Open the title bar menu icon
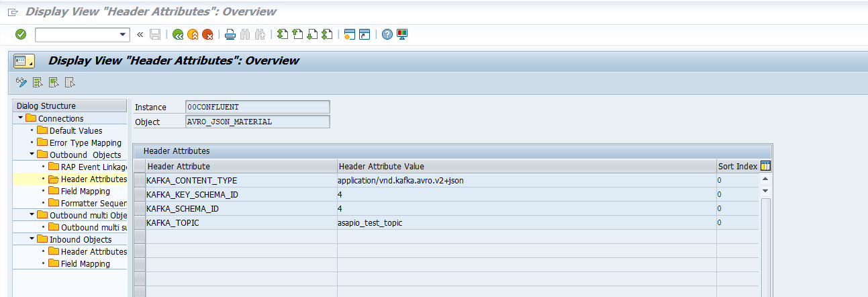 [13, 12]
